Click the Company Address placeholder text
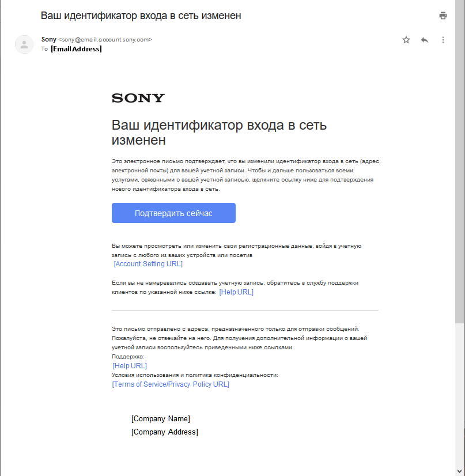 click(x=164, y=432)
